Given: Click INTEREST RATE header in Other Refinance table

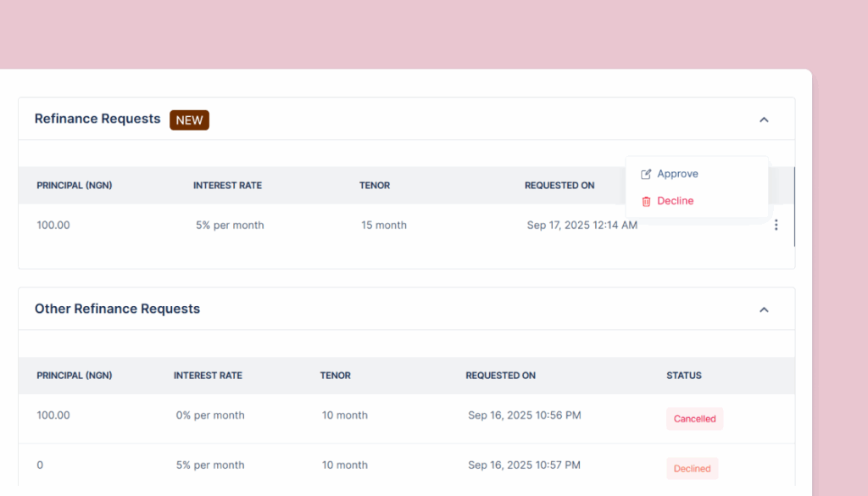Looking at the screenshot, I should click(208, 376).
